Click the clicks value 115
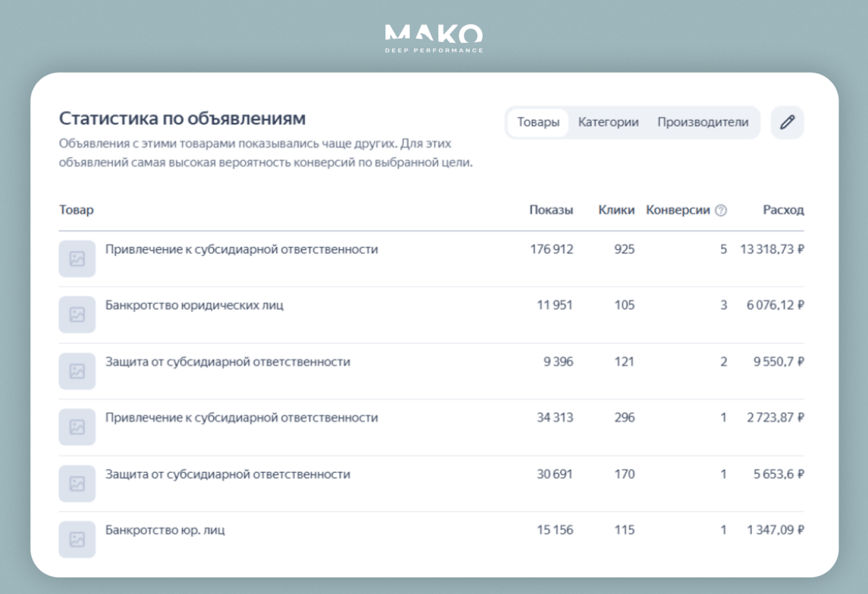The width and height of the screenshot is (868, 594). pyautogui.click(x=624, y=530)
